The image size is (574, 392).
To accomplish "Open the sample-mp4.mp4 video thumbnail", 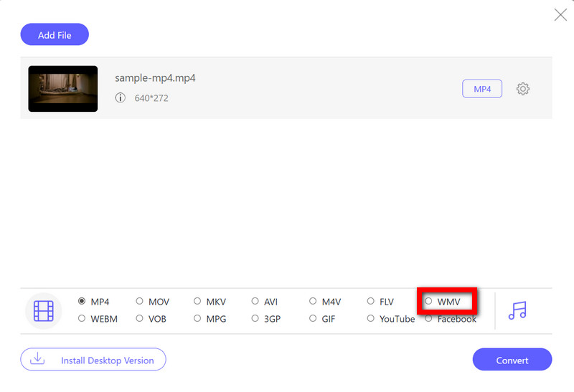I will pos(63,89).
